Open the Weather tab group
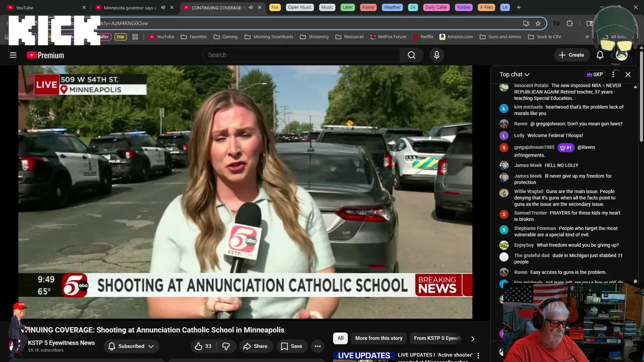Image resolution: width=644 pixels, height=362 pixels. (x=392, y=8)
